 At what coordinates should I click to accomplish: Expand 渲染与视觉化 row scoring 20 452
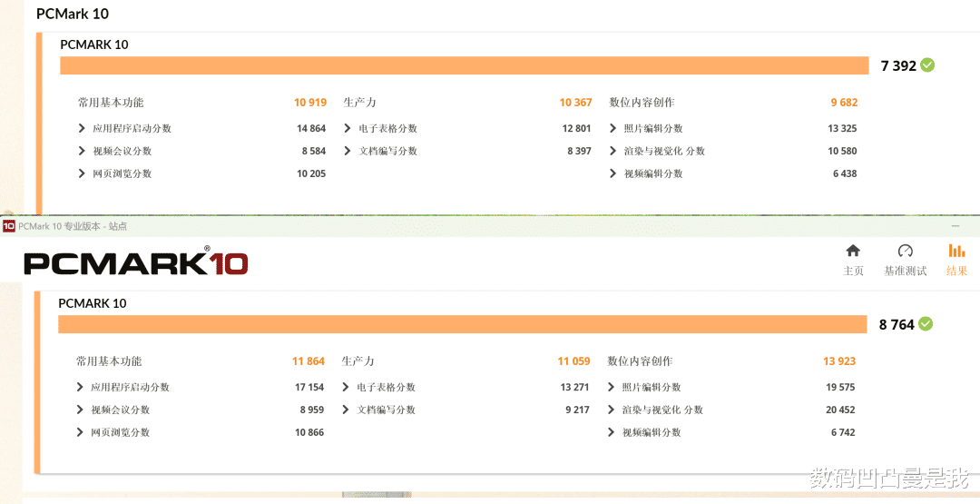point(612,410)
